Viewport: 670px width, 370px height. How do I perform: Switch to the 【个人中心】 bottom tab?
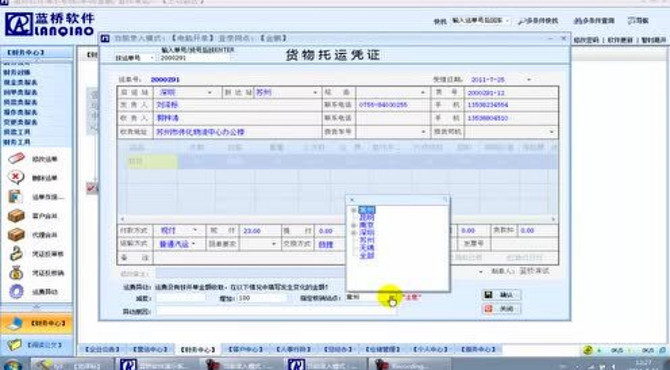pos(430,349)
